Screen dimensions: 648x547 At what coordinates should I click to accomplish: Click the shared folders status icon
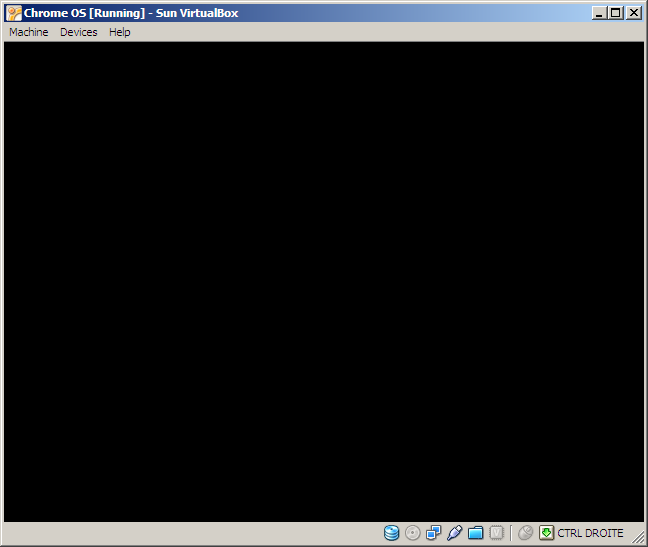point(476,533)
